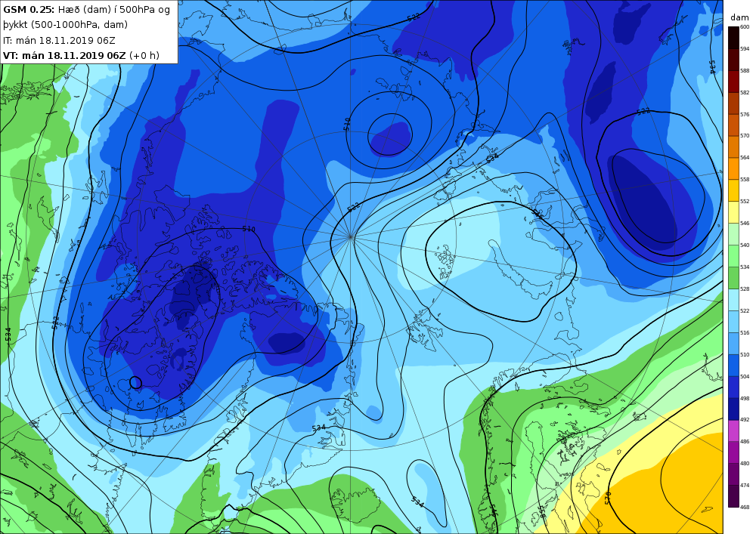
Task: Select light green swatch between 534 and 540
Action: (x=733, y=256)
